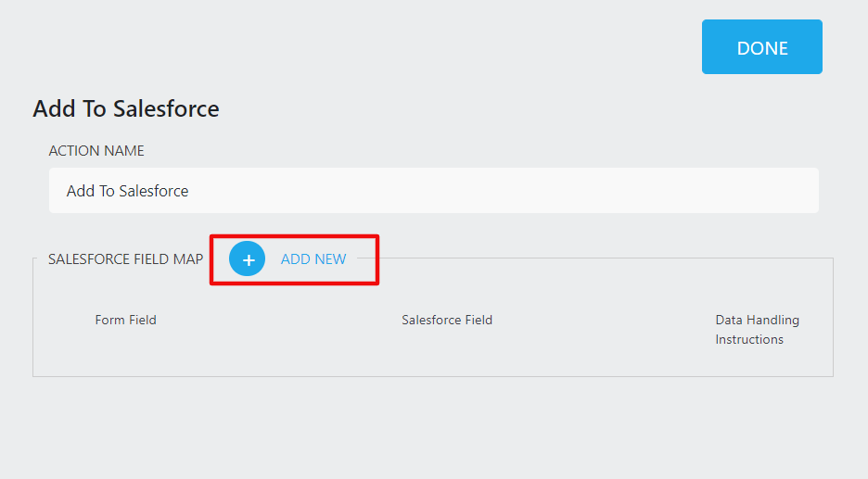Click the ADD NEW link
Image resolution: width=868 pixels, height=479 pixels.
click(313, 259)
